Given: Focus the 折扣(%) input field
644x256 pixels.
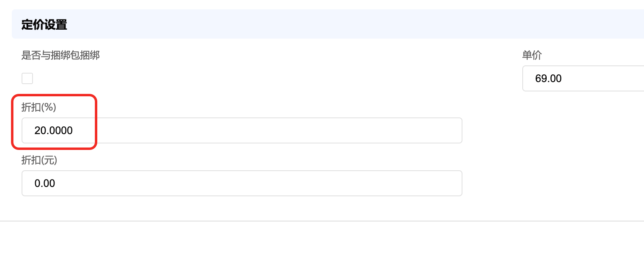Looking at the screenshot, I should point(242,130).
